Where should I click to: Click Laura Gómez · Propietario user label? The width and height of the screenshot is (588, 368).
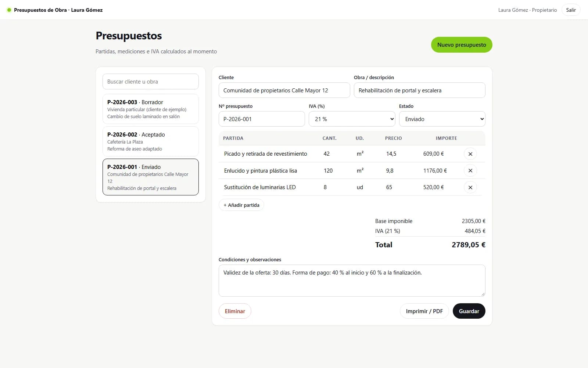point(527,10)
